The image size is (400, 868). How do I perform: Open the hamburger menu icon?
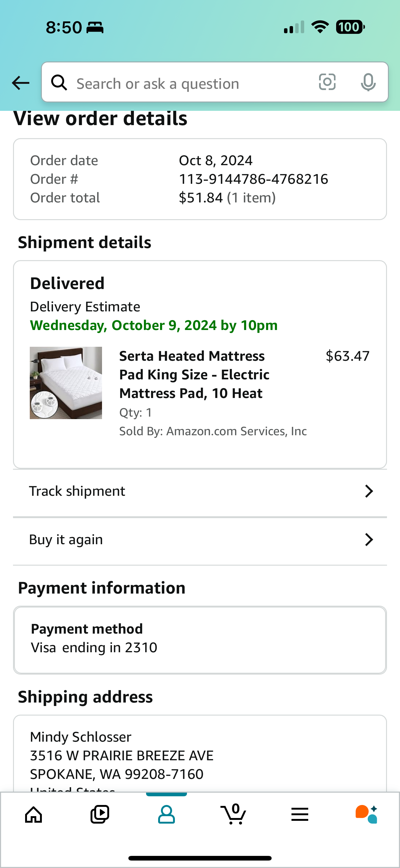pyautogui.click(x=300, y=814)
